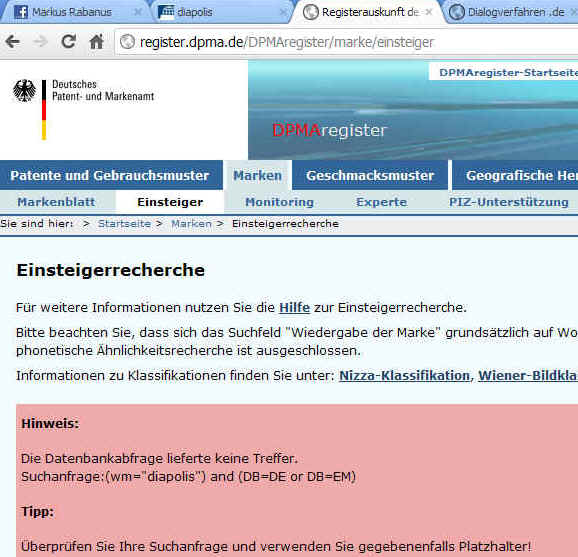578x557 pixels.
Task: Click the Startseite breadcrumb link
Action: click(x=124, y=224)
